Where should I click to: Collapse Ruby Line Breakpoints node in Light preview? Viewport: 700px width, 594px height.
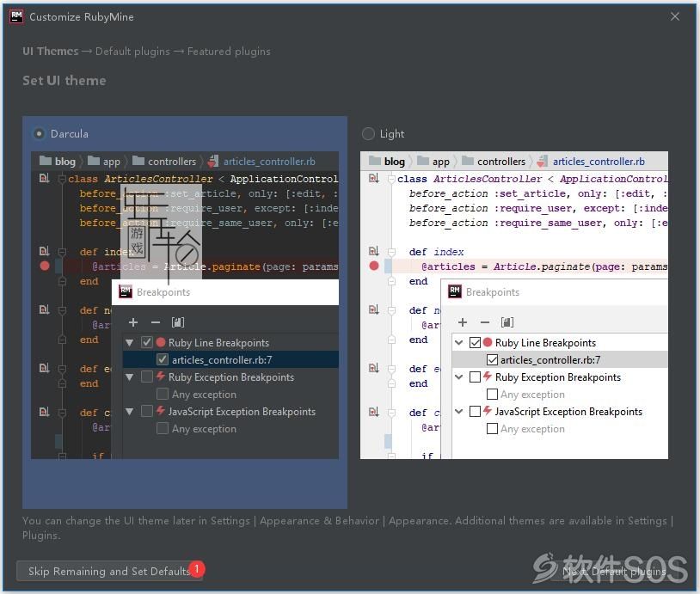pyautogui.click(x=459, y=343)
